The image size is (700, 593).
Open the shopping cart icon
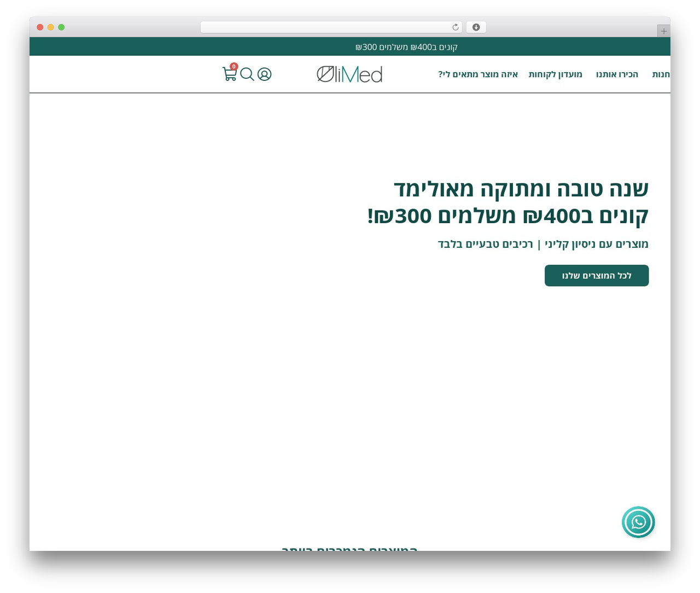pos(230,74)
